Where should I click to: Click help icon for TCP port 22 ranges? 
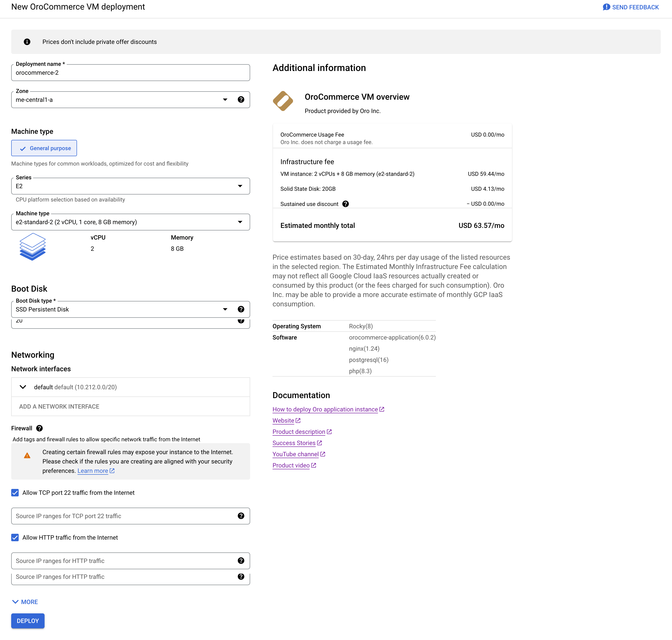click(x=241, y=516)
